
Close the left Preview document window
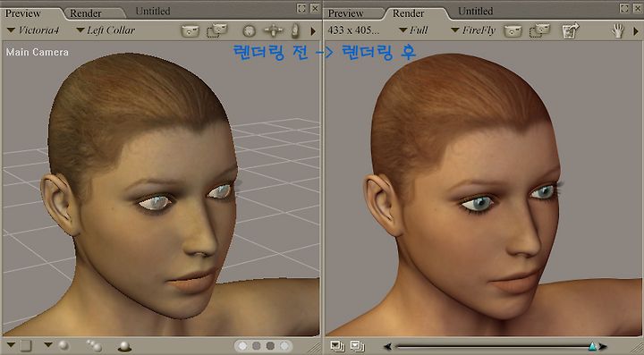(315, 8)
